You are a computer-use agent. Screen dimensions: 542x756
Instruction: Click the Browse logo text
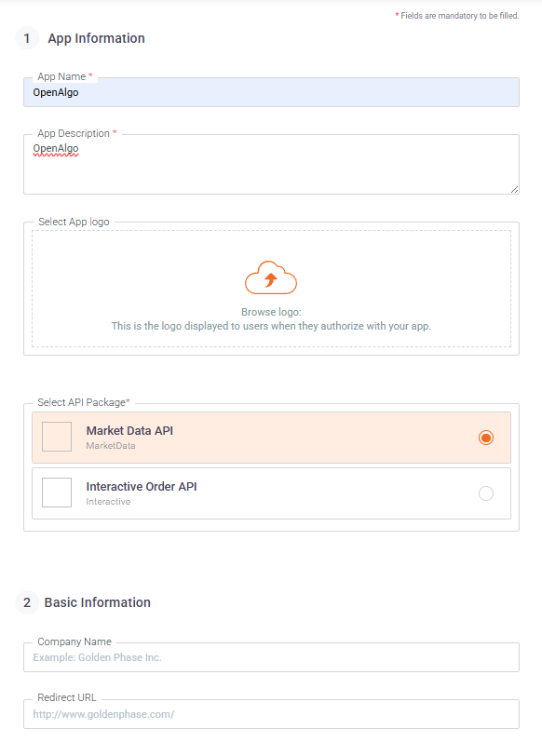click(271, 312)
